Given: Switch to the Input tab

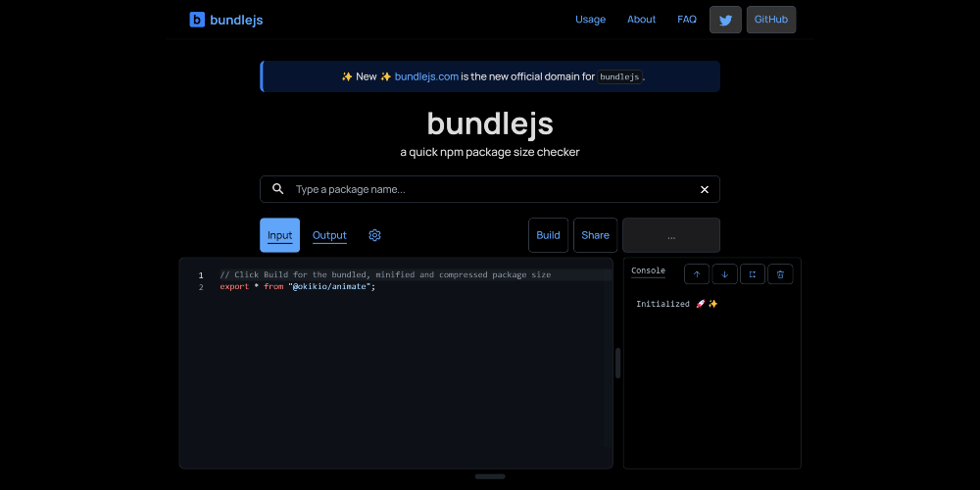Looking at the screenshot, I should [279, 235].
